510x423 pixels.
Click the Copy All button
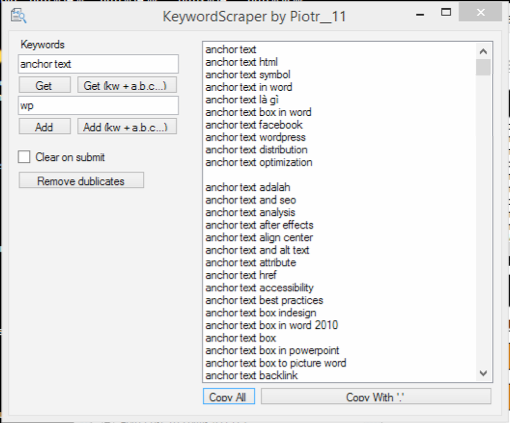(229, 396)
